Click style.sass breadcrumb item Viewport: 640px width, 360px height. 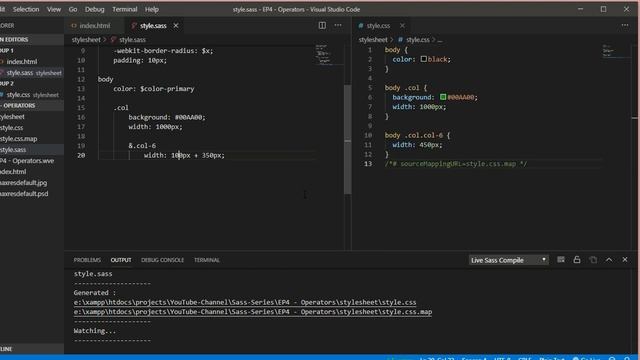[x=132, y=40]
